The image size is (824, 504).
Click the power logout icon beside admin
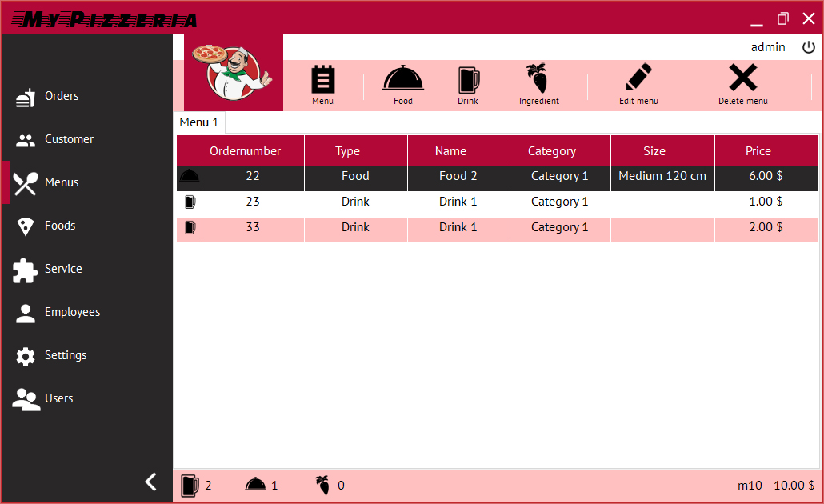809,47
